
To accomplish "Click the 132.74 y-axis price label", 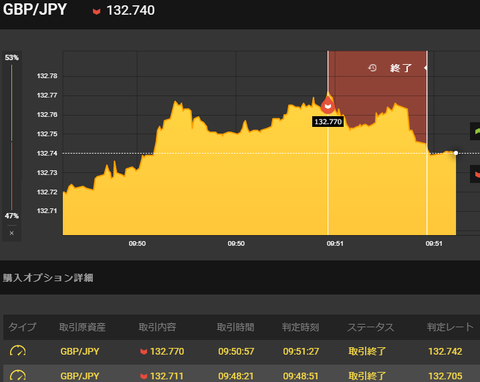I will (47, 153).
